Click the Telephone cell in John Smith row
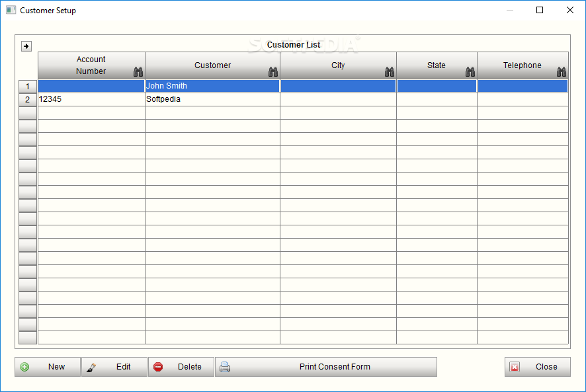Viewport: 586px width, 392px height. (523, 86)
